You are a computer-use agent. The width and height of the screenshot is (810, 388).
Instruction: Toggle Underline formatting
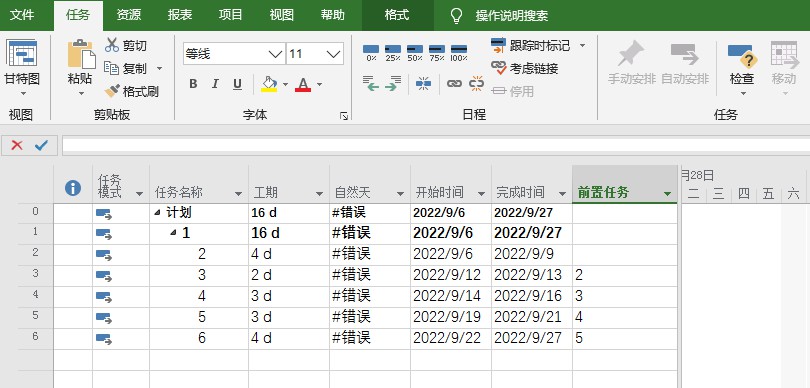pyautogui.click(x=237, y=84)
